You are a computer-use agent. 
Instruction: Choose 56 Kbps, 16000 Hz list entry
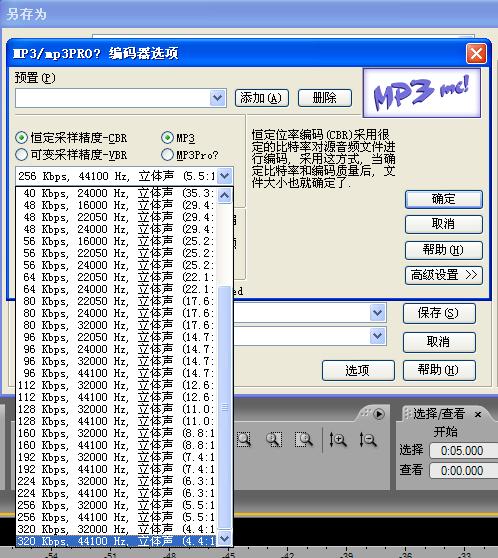[117, 241]
